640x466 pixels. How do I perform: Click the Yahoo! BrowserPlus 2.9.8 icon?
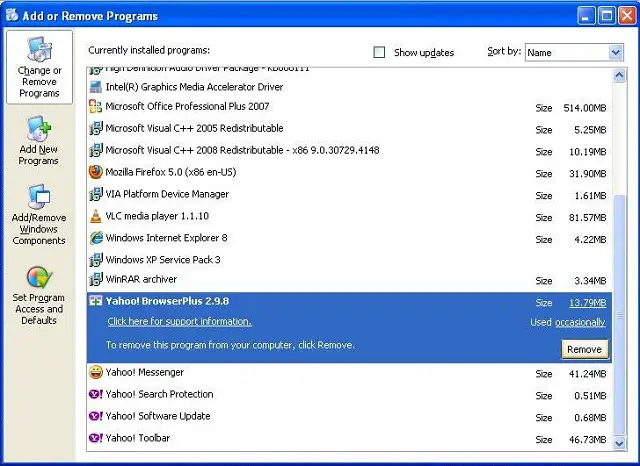(96, 302)
